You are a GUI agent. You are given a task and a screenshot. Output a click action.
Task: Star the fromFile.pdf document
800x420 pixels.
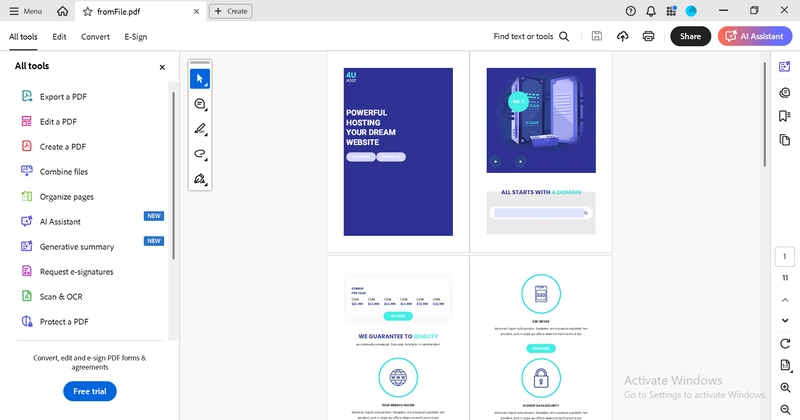coord(87,11)
